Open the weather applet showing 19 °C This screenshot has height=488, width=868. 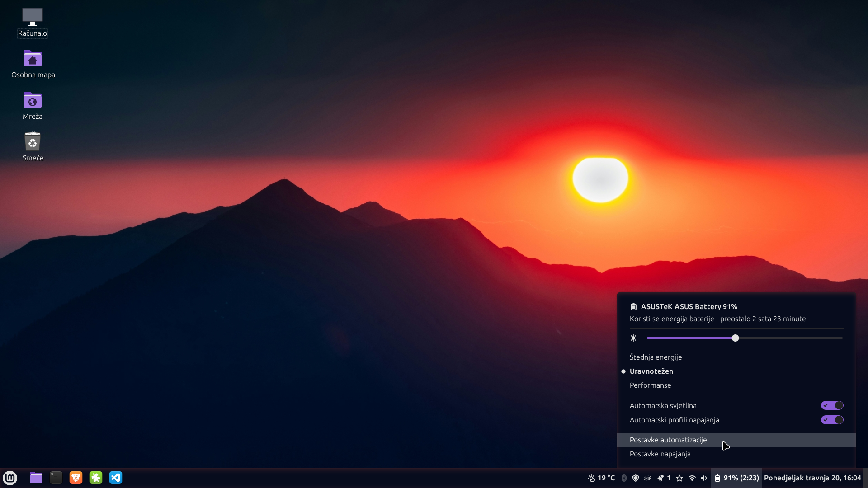point(601,478)
